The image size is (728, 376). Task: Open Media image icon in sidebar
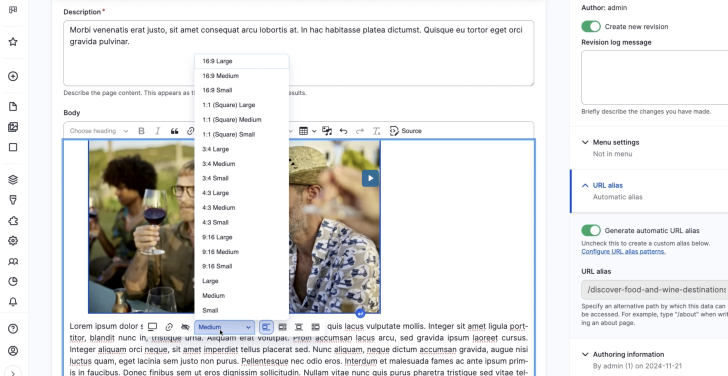(13, 127)
